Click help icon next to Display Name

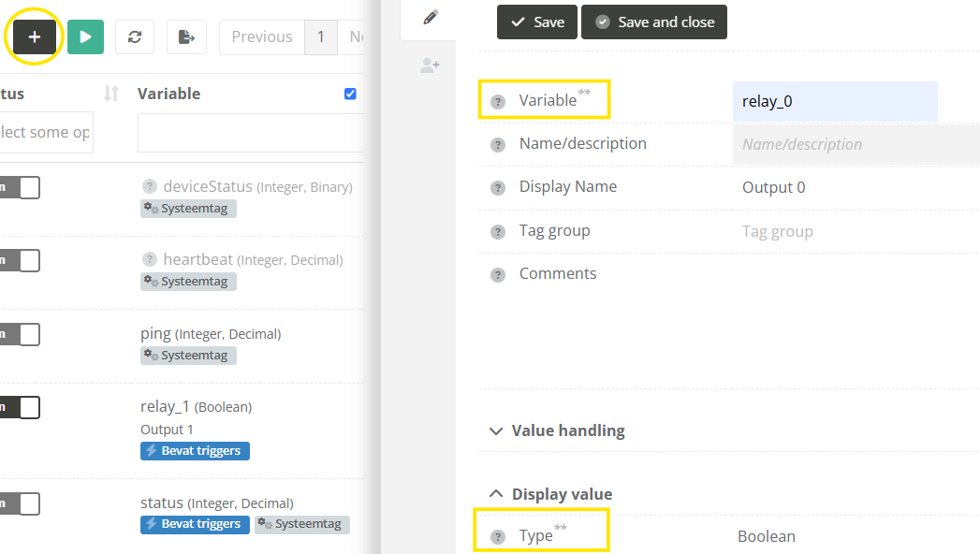pos(498,188)
